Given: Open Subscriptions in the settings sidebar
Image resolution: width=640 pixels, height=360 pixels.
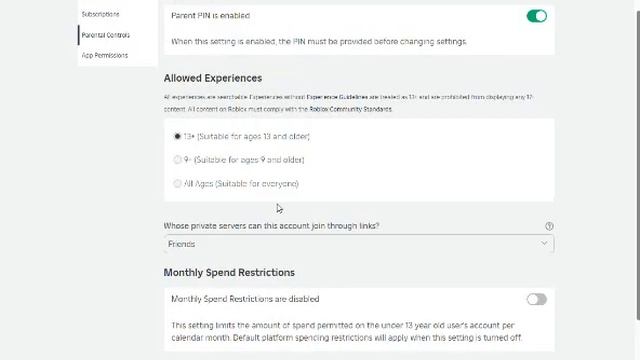Looking at the screenshot, I should 100,14.
